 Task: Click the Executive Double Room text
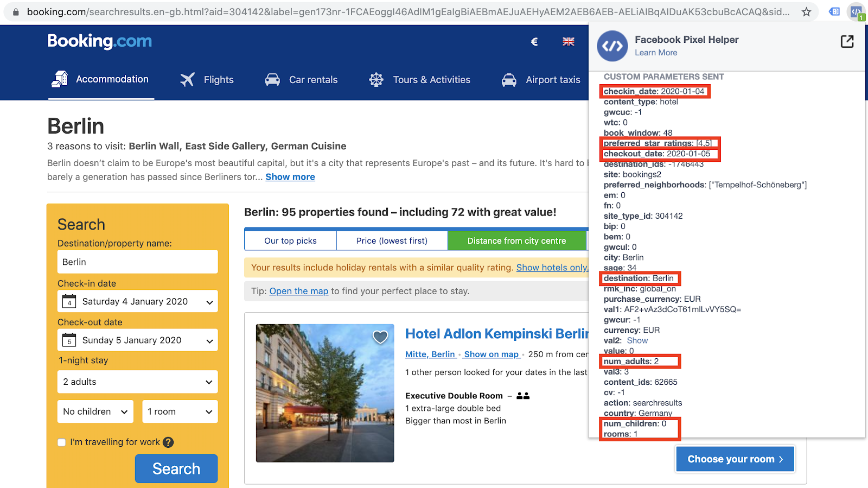point(454,396)
